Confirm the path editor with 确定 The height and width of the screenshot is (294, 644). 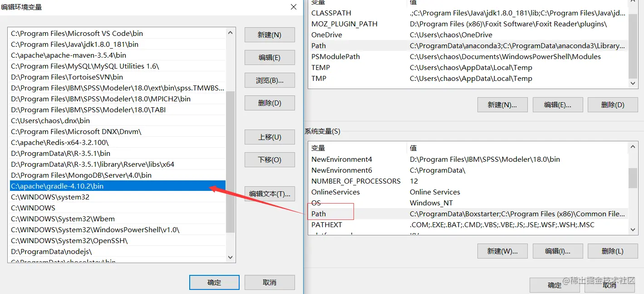point(214,282)
